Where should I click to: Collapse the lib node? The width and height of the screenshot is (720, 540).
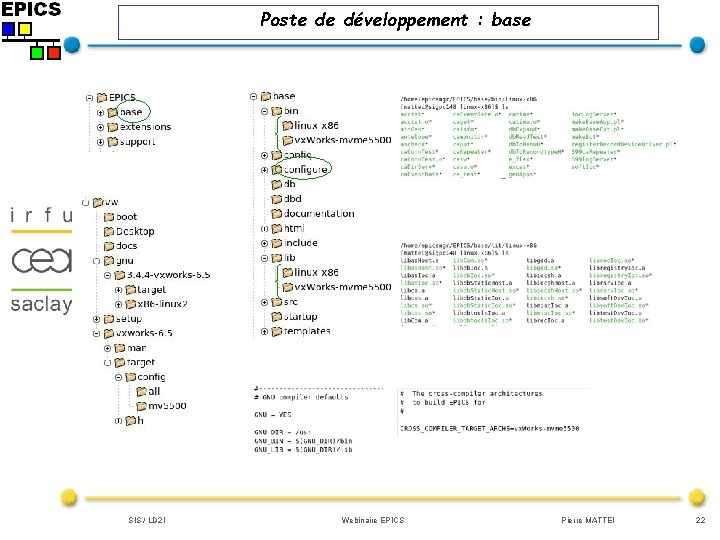[x=264, y=259]
